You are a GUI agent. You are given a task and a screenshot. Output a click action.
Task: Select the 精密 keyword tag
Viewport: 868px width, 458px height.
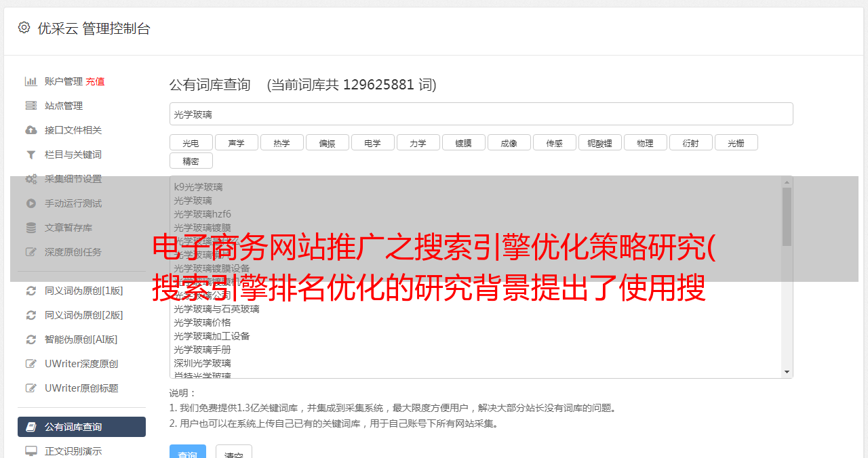(x=191, y=161)
